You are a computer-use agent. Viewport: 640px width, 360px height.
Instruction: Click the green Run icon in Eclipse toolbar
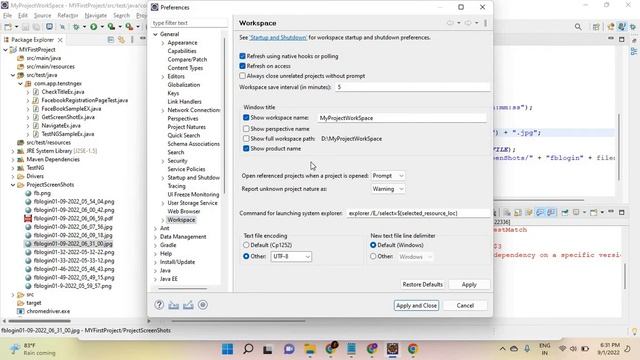point(93,27)
